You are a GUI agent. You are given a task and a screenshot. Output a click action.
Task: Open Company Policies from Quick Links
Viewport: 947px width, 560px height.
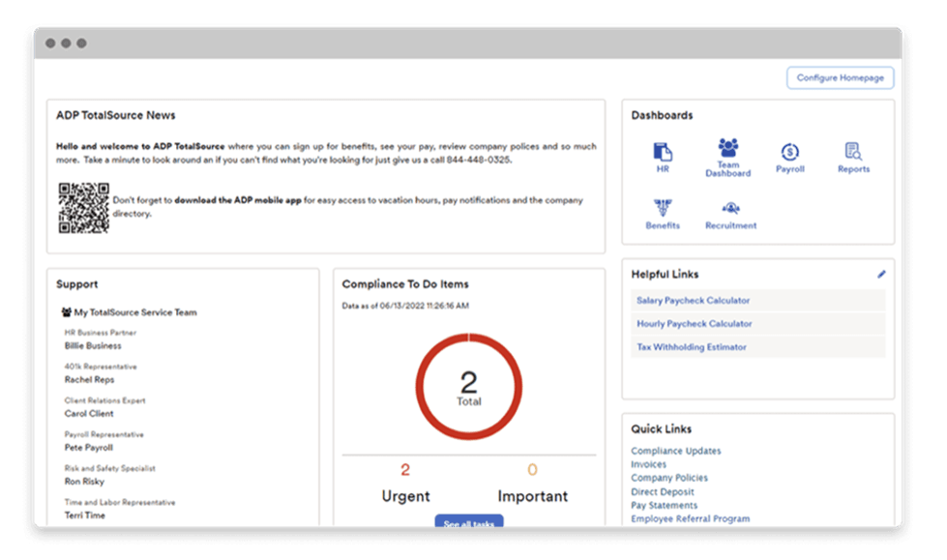[669, 478]
